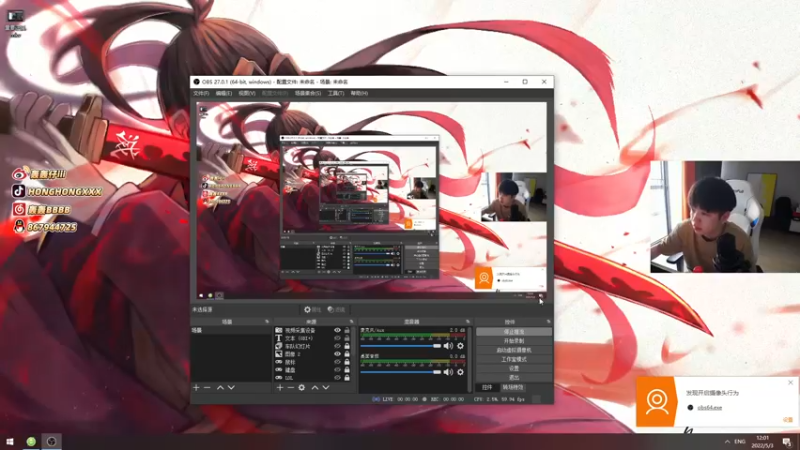The height and width of the screenshot is (450, 800).
Task: Adjust the 桌面音频 volume slider
Action: [401, 372]
